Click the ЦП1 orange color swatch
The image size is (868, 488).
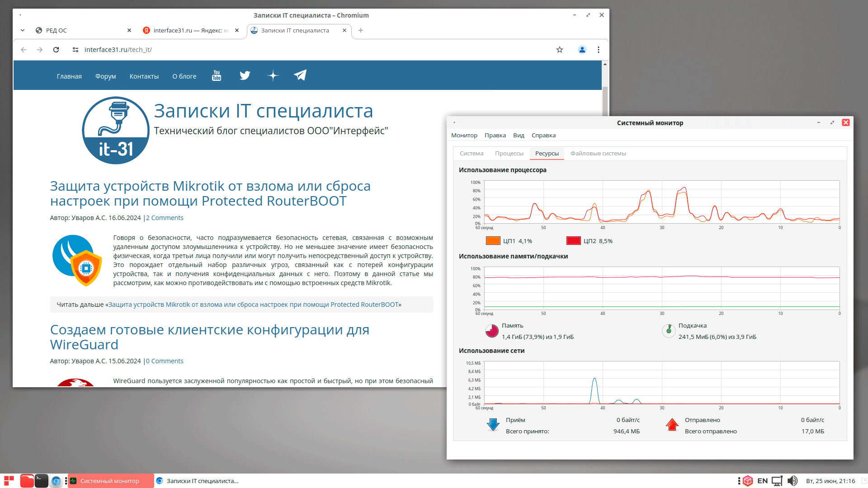(493, 241)
